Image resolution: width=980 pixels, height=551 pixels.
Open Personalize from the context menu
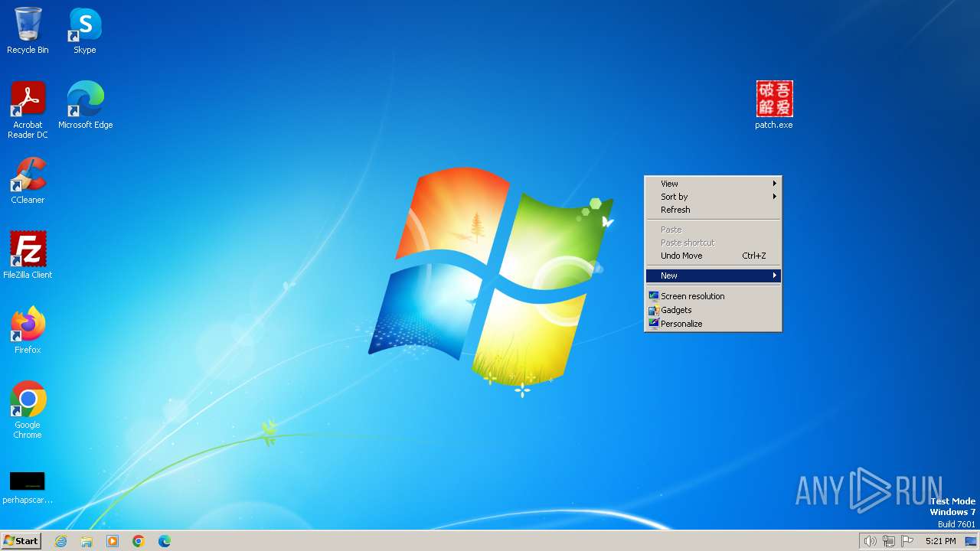pos(713,324)
